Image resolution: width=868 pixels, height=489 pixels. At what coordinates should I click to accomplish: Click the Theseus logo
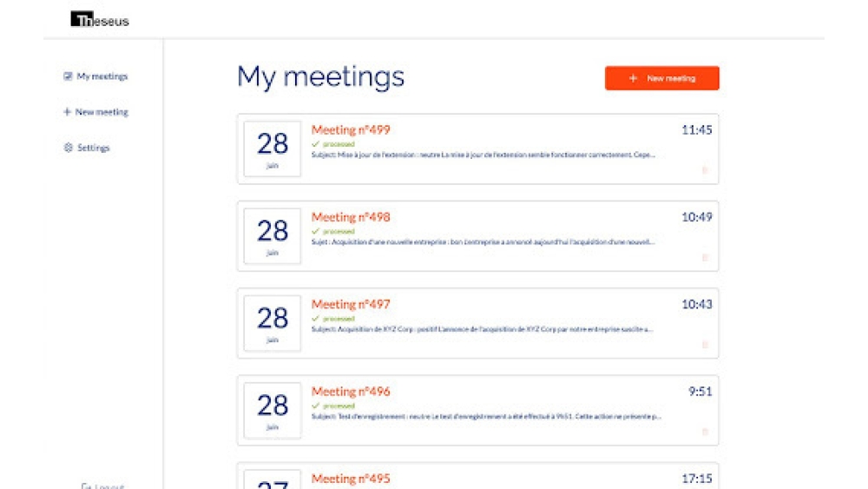[x=100, y=19]
